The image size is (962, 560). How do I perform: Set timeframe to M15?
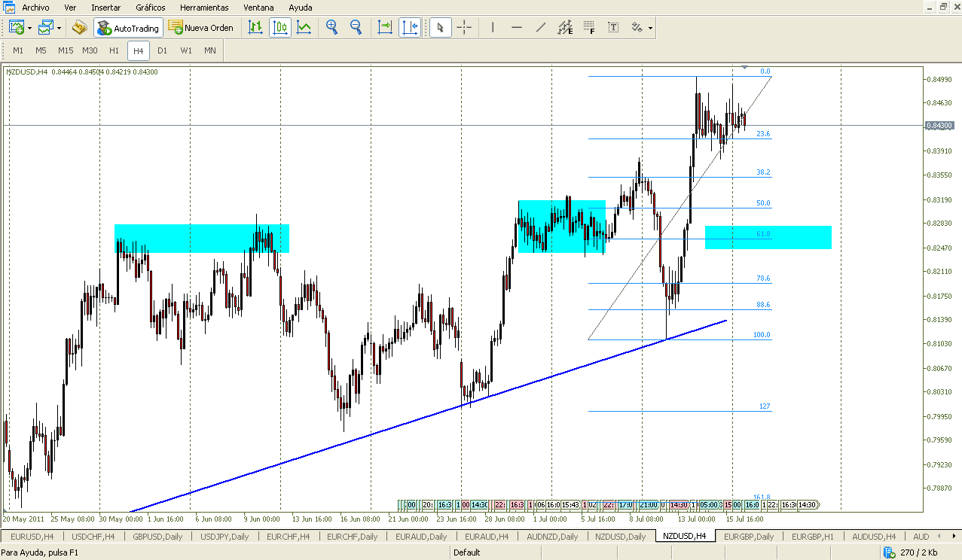pyautogui.click(x=66, y=51)
